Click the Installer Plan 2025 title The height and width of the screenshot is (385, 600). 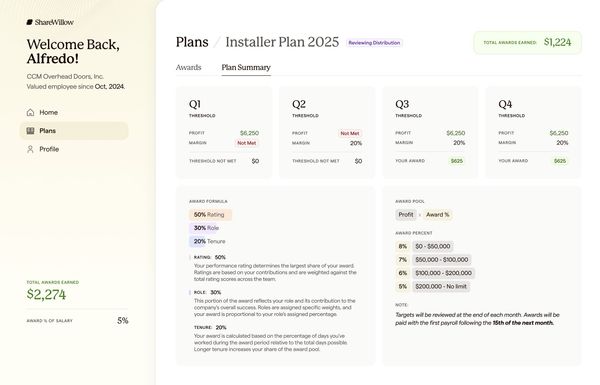(x=282, y=42)
